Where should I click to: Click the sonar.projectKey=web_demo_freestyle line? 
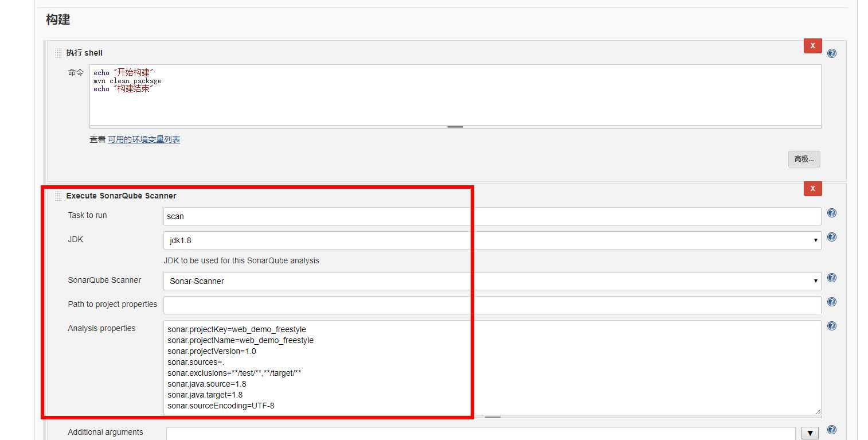(x=237, y=329)
